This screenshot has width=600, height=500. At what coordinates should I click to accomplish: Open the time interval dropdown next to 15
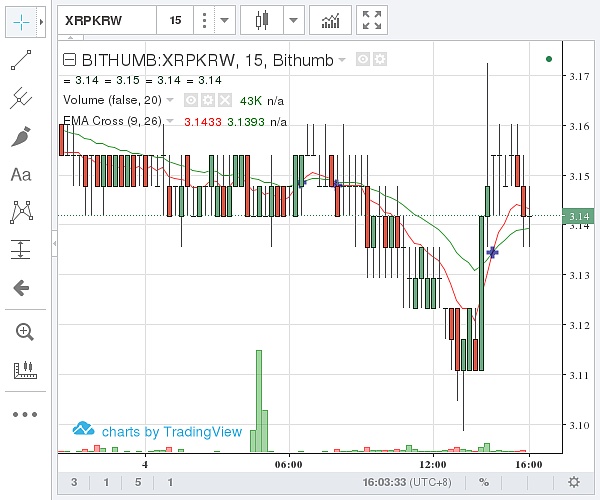[224, 19]
